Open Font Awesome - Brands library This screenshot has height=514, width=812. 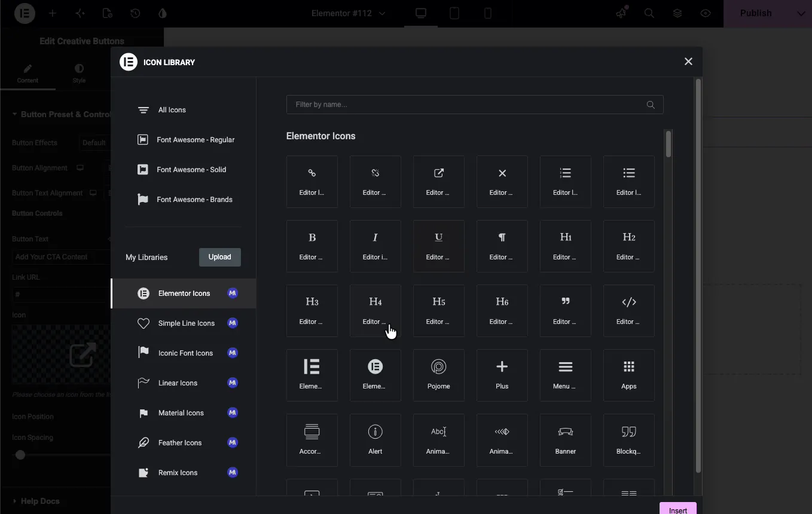click(x=184, y=200)
